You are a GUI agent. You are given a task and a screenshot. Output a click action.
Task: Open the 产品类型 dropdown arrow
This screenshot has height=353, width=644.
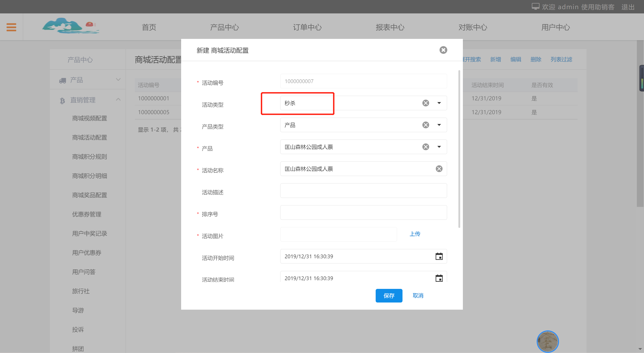[x=439, y=125]
